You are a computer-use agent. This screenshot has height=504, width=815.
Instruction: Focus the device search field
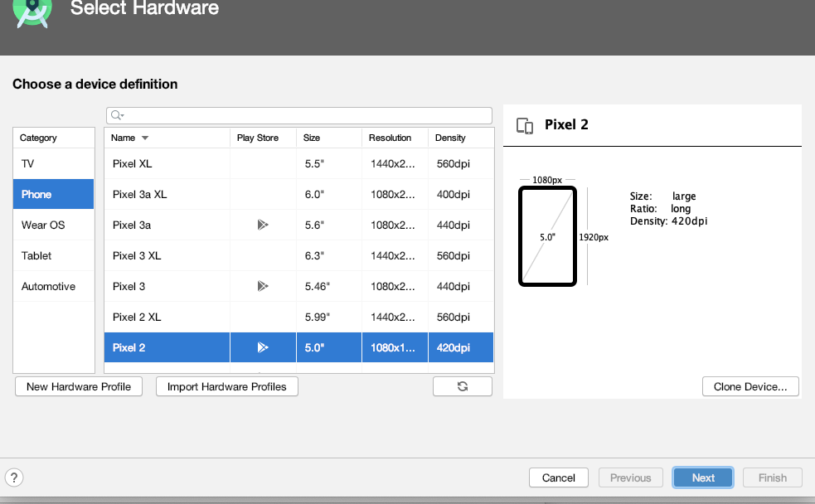[298, 115]
